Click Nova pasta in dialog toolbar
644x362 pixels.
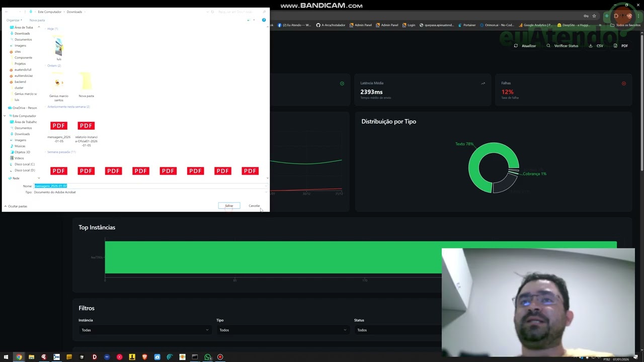(37, 20)
